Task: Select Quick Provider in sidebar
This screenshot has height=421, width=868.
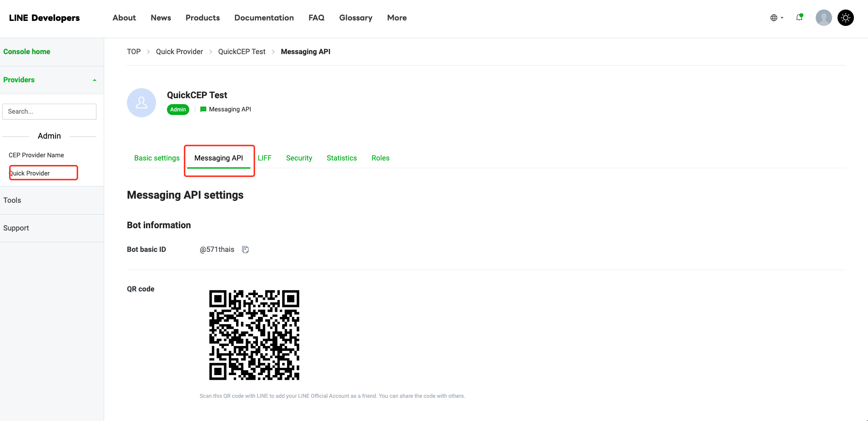Action: point(30,173)
